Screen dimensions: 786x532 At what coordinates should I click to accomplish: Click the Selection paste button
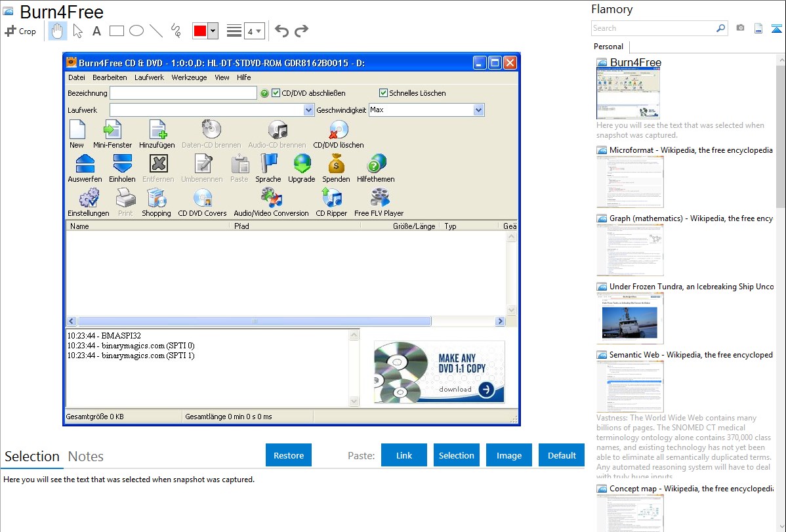[x=456, y=455]
